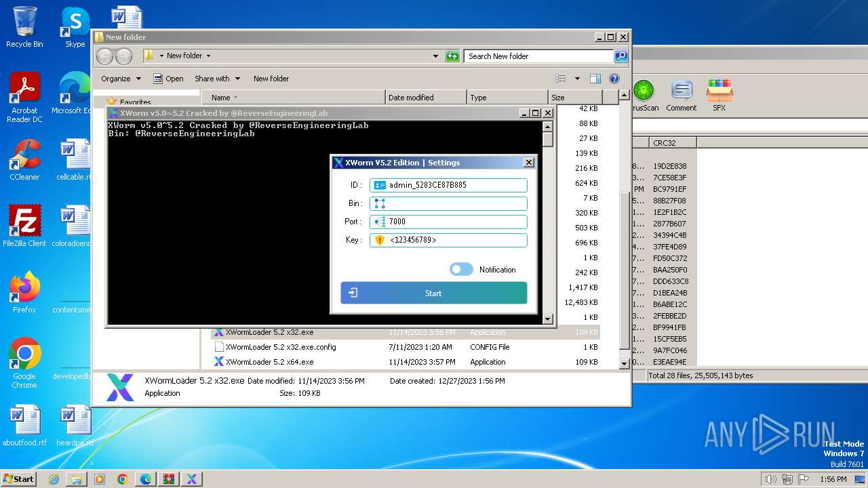Image resolution: width=868 pixels, height=488 pixels.
Task: Open the heardpa.rtf desktop file
Action: pos(75,426)
